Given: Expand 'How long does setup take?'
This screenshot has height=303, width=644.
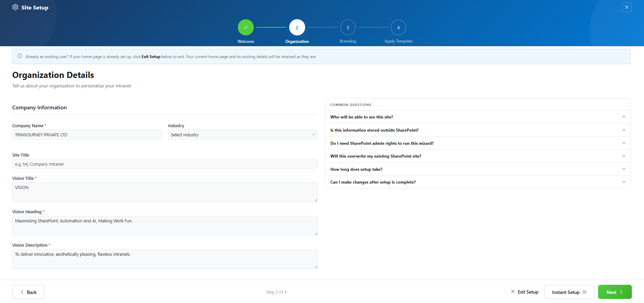Looking at the screenshot, I should 478,169.
